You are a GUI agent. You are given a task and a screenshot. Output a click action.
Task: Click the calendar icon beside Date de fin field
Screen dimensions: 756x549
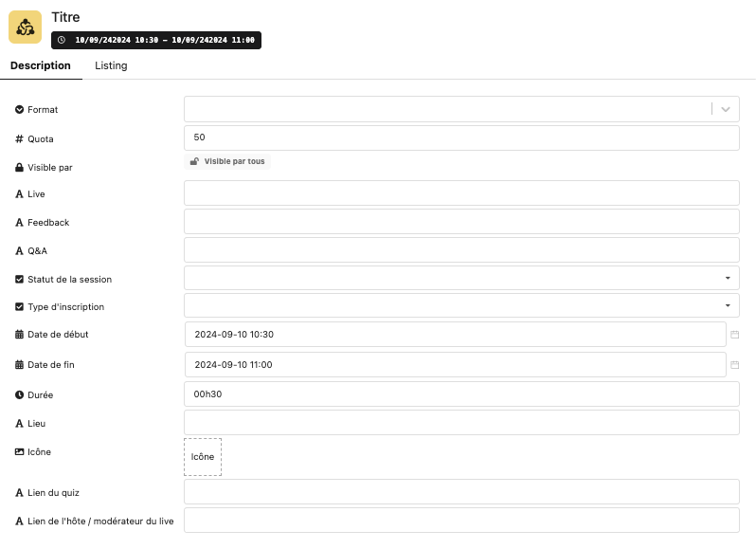(735, 365)
